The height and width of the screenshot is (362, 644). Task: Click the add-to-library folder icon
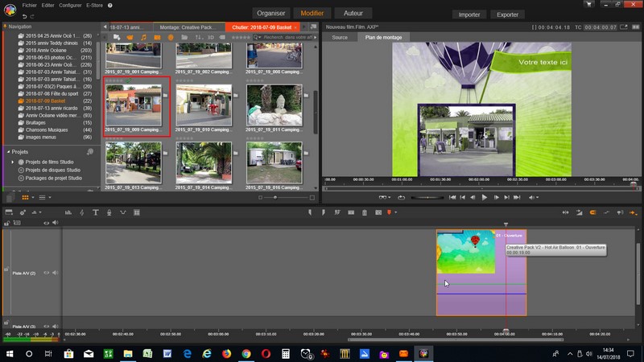tap(117, 37)
